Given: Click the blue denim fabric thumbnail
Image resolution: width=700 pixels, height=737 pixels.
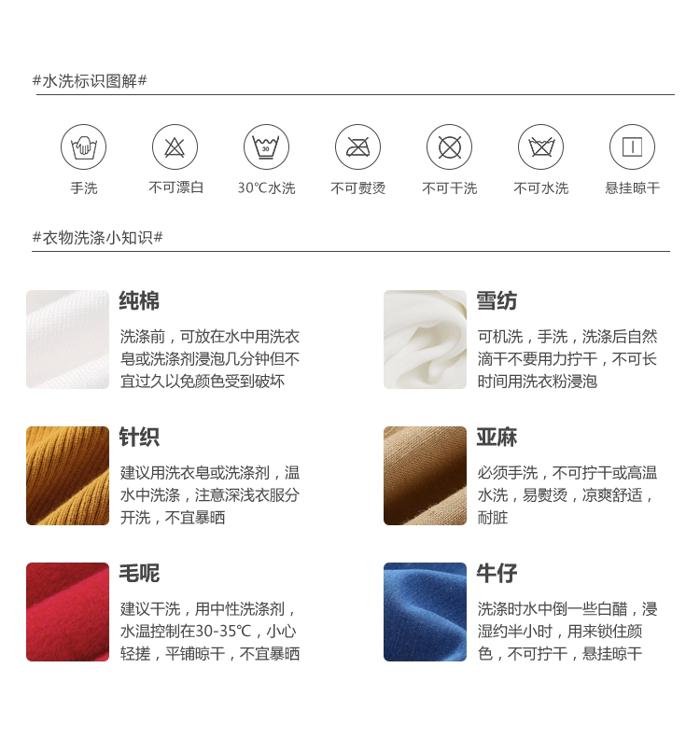Looking at the screenshot, I should click(x=425, y=612).
